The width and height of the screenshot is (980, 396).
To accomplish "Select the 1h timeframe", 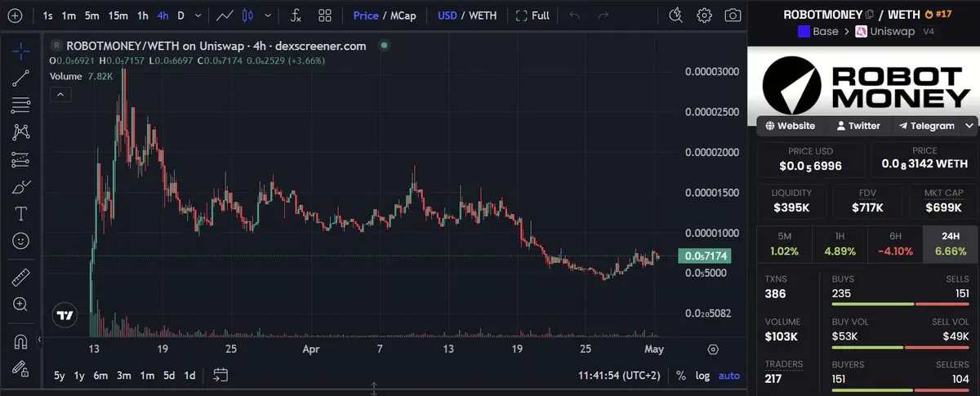I will (x=143, y=15).
